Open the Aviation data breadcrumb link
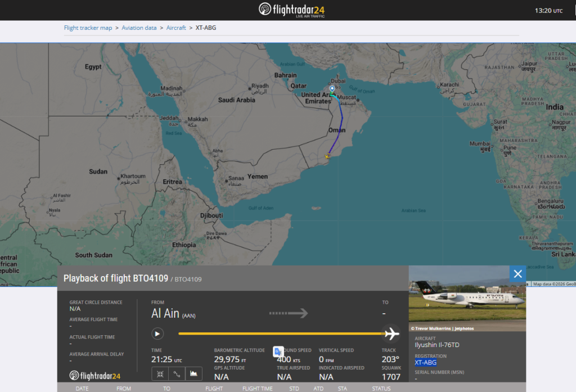 tap(139, 28)
